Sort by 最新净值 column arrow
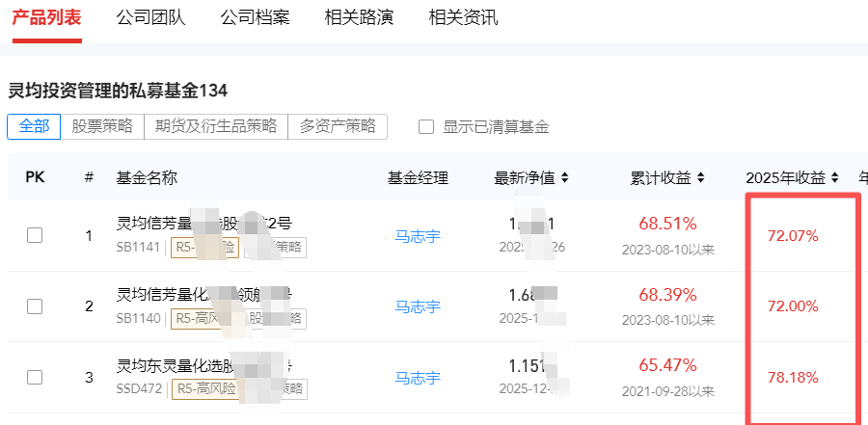This screenshot has width=868, height=425. pyautogui.click(x=564, y=177)
